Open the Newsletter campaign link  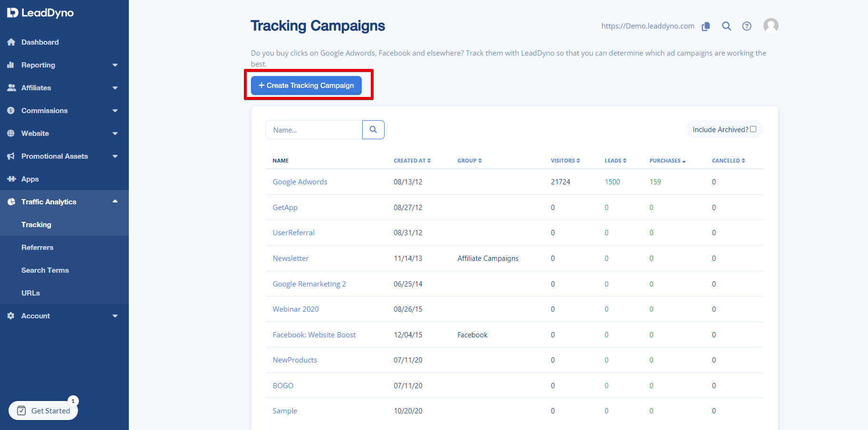click(290, 258)
